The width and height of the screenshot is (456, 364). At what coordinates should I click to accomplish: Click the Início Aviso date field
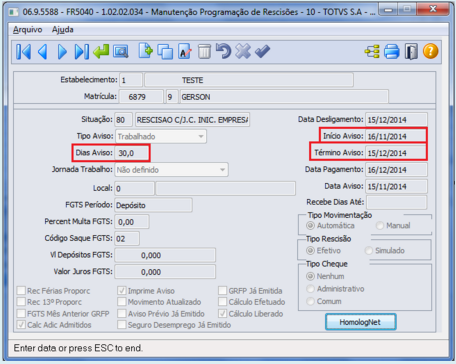(x=396, y=136)
